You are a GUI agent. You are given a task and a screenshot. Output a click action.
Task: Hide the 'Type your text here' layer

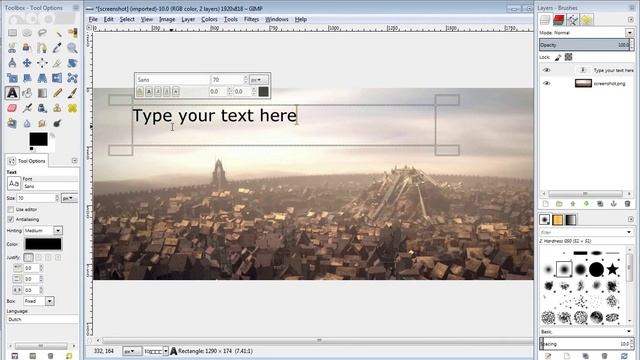pos(547,70)
